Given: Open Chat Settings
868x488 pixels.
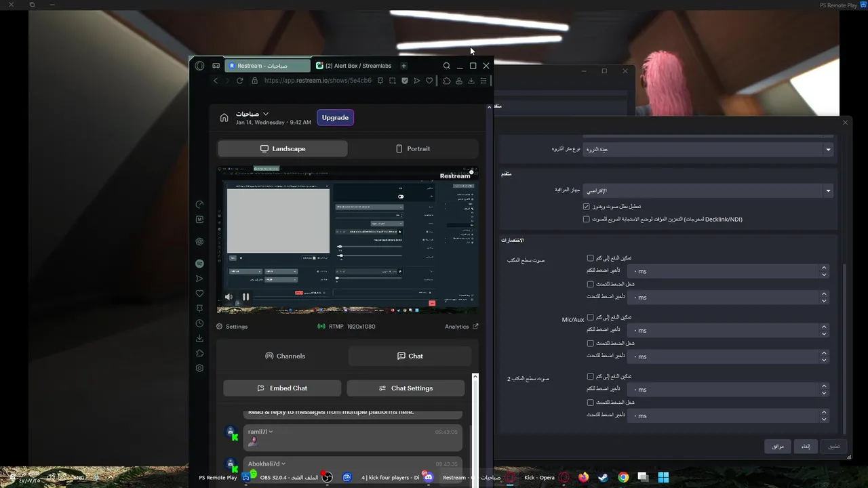Looking at the screenshot, I should click(x=406, y=388).
